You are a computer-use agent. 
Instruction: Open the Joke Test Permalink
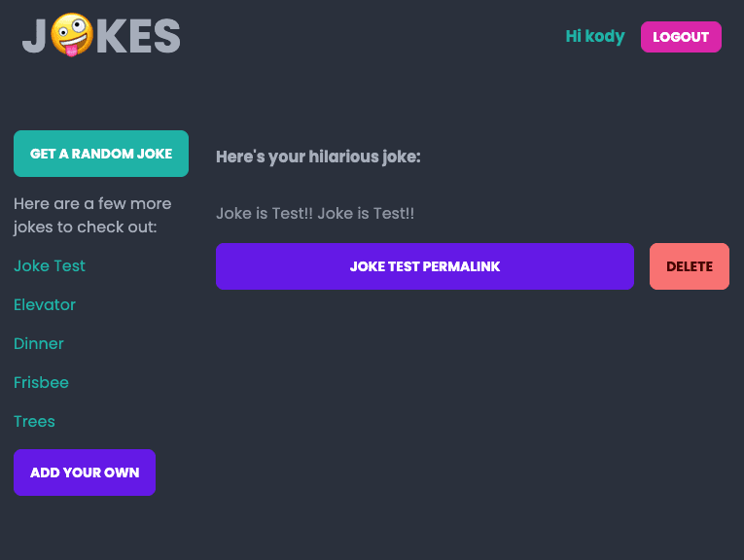tap(425, 266)
